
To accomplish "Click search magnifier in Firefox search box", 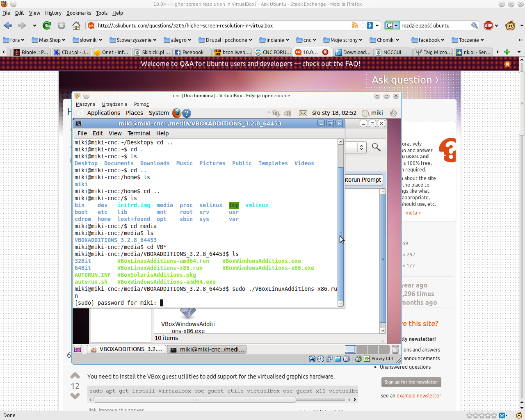I will [x=475, y=25].
